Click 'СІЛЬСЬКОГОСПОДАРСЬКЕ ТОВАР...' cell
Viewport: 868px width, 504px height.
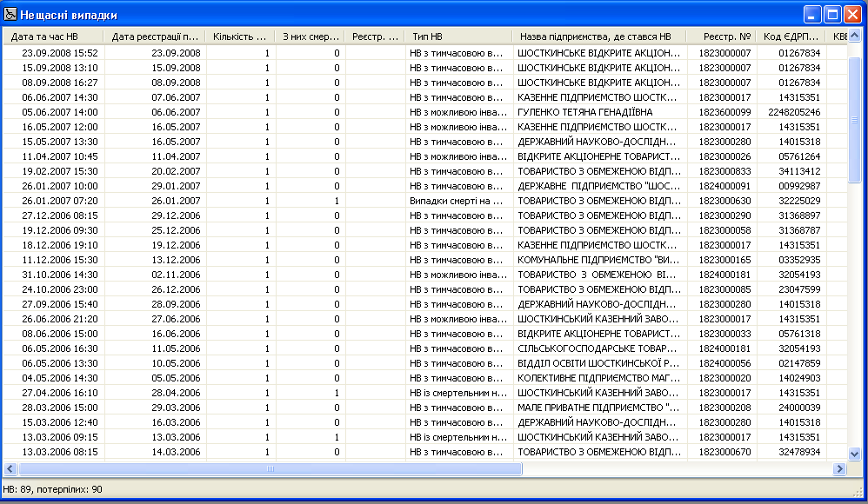click(601, 348)
